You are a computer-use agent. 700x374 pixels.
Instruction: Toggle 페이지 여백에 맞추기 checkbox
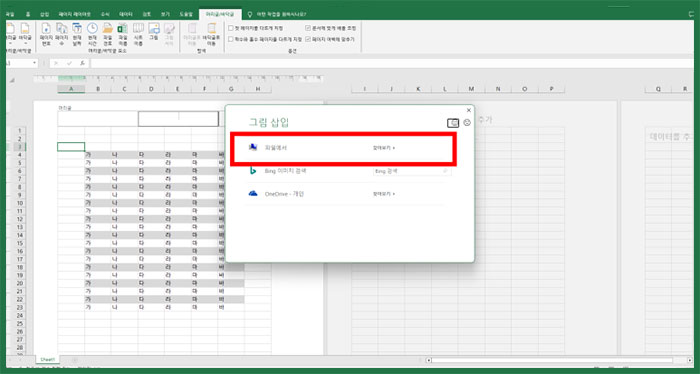pos(308,39)
